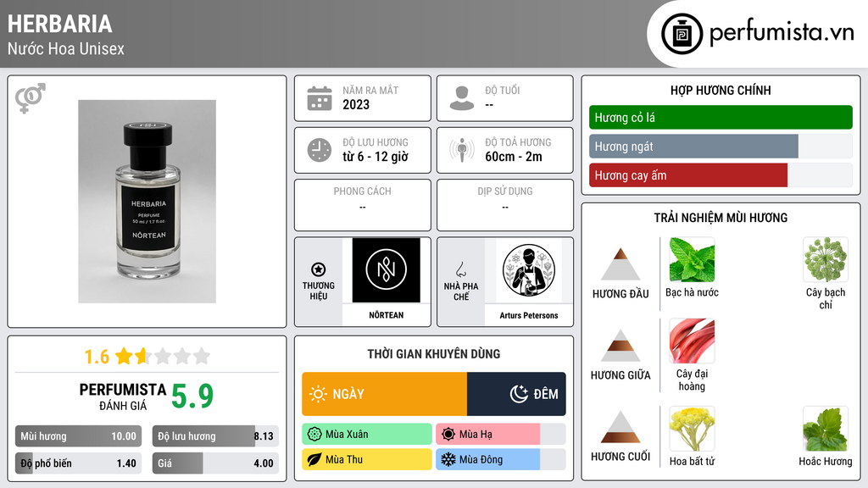Open the Cây bạch chỉ note image
The image size is (868, 488).
[826, 259]
